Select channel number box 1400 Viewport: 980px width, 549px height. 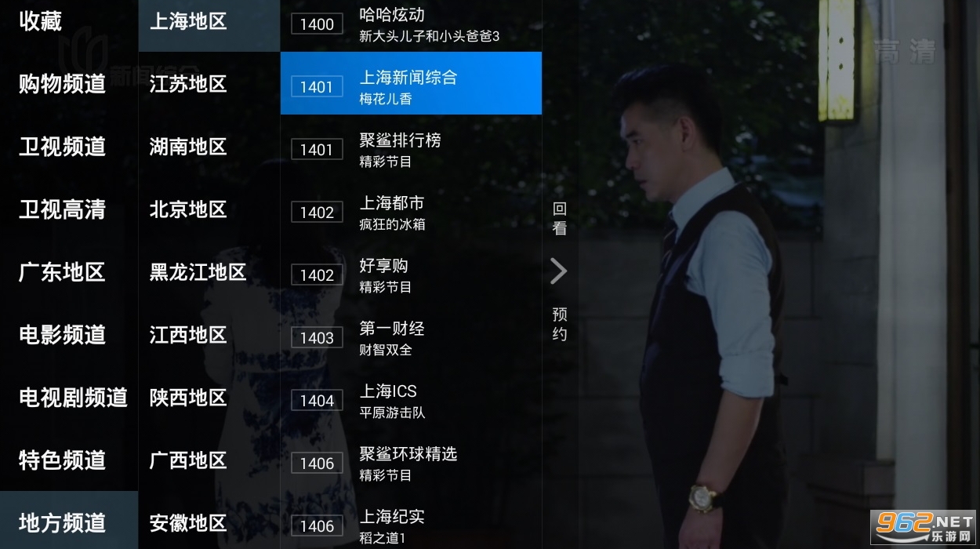317,24
